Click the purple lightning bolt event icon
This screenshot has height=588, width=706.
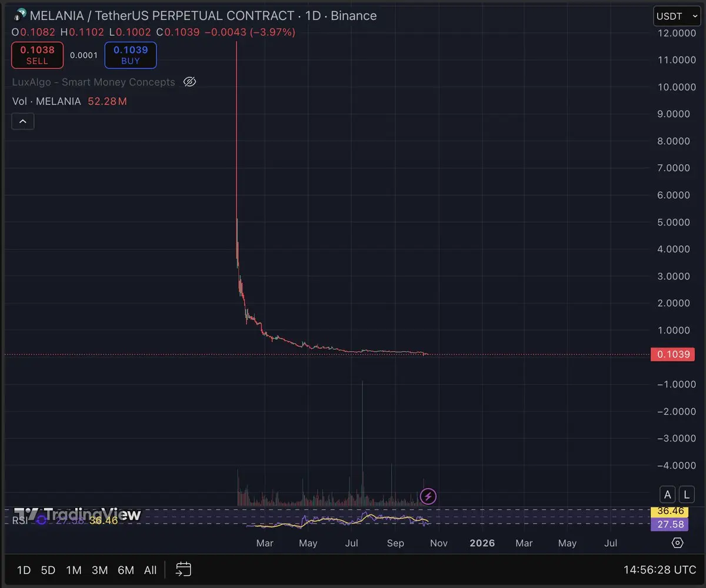(x=428, y=496)
